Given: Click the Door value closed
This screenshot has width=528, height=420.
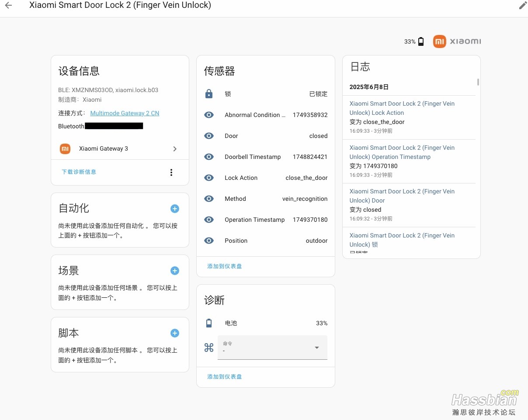Looking at the screenshot, I should click(318, 136).
